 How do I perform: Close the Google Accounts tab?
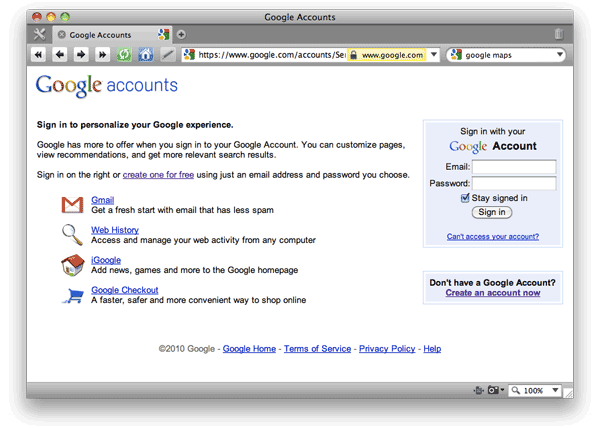[61, 34]
